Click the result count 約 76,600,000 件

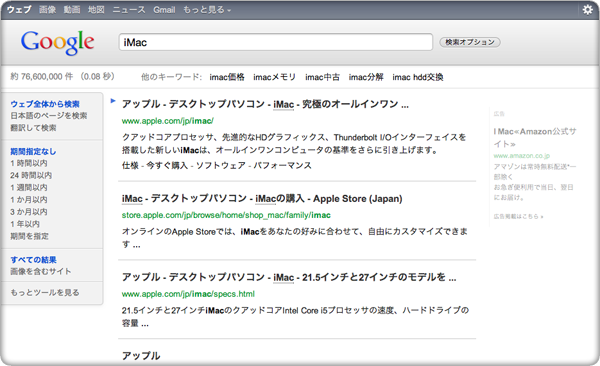click(42, 77)
